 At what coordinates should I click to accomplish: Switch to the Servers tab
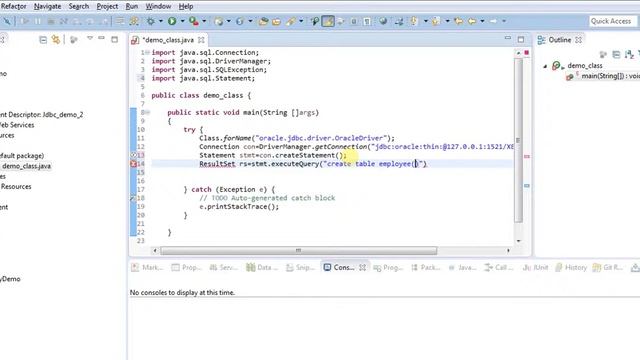click(223, 268)
